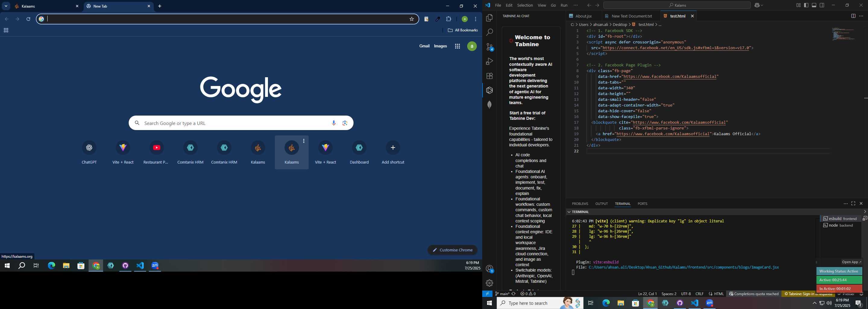Start voice search with the microphone icon
The height and width of the screenshot is (309, 868).
click(x=334, y=123)
